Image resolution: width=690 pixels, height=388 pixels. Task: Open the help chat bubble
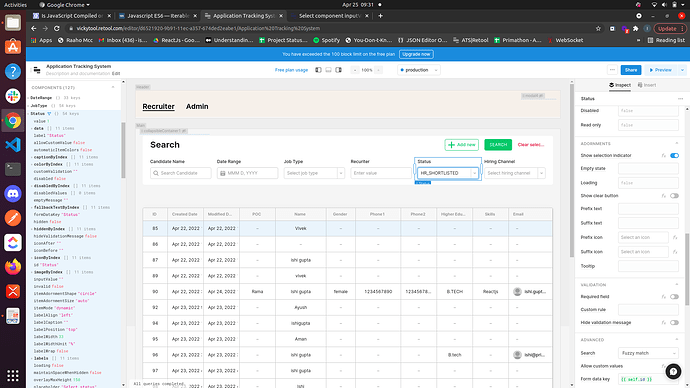point(673,372)
